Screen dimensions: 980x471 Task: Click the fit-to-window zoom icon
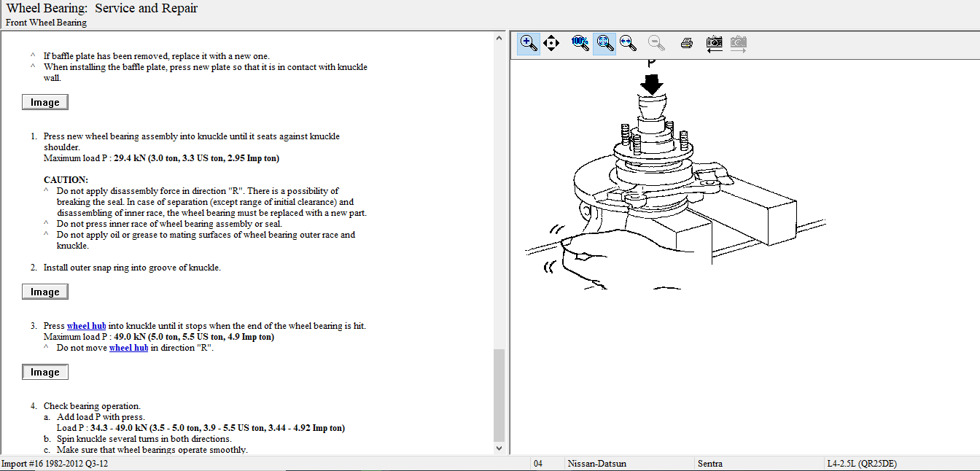coord(604,43)
